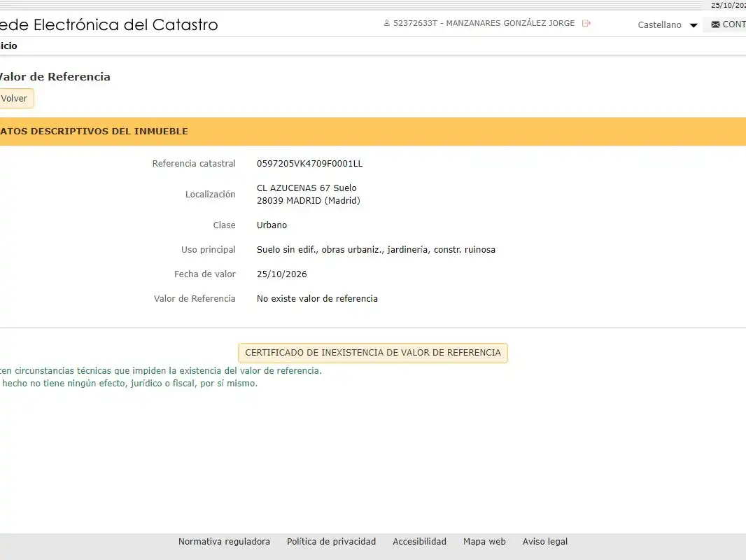Click the Clase value Urbano
746x560 pixels.
click(272, 225)
